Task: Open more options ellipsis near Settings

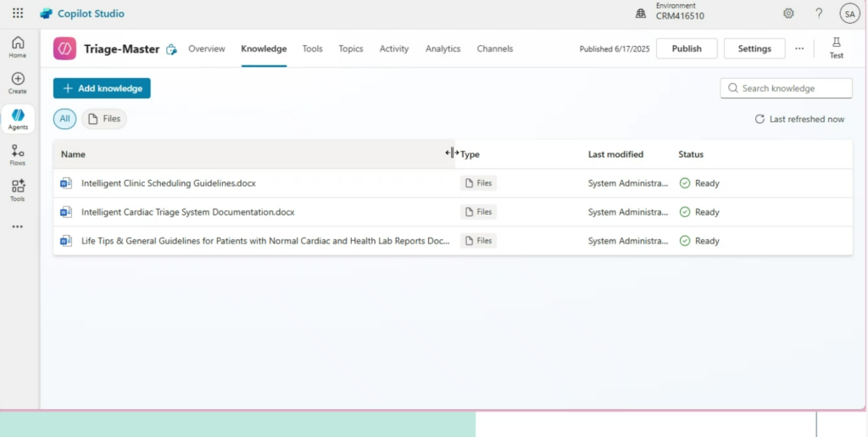Action: pyautogui.click(x=799, y=48)
